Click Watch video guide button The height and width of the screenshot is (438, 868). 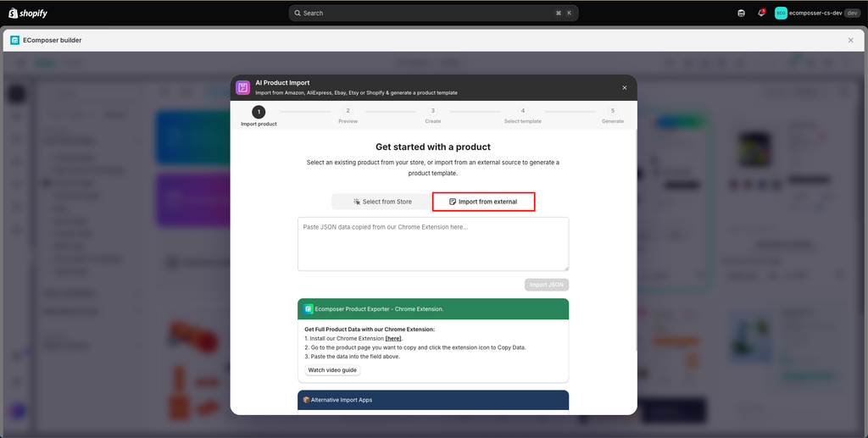click(x=332, y=370)
